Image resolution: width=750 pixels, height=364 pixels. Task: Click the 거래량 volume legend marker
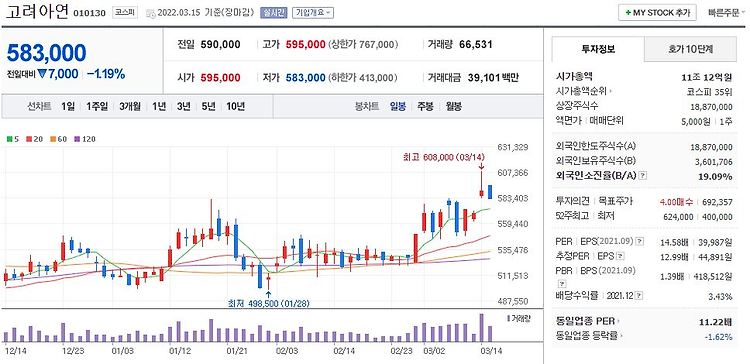(x=507, y=318)
